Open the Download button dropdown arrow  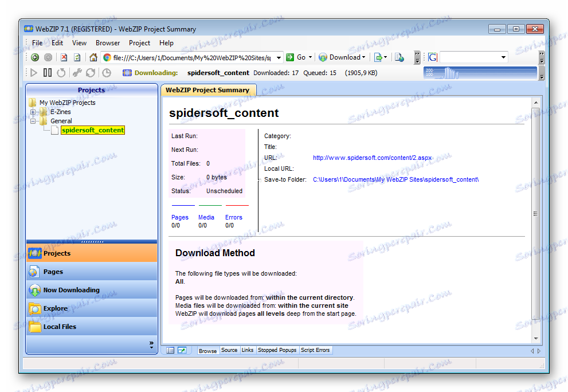pos(364,57)
